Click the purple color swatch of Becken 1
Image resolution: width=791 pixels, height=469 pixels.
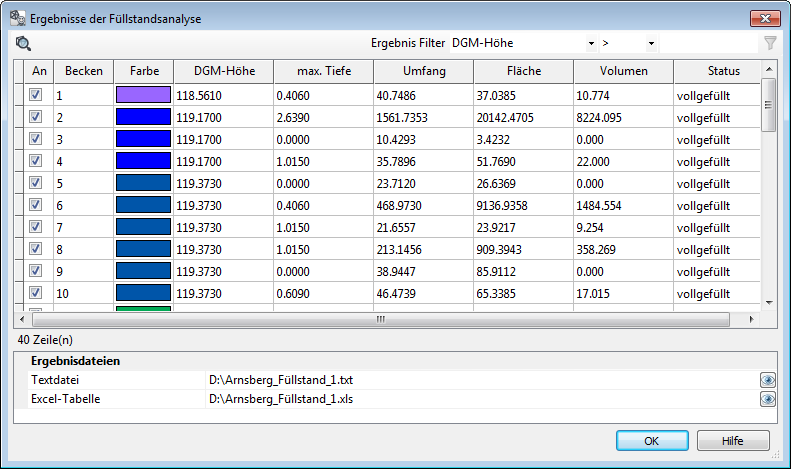[x=144, y=95]
